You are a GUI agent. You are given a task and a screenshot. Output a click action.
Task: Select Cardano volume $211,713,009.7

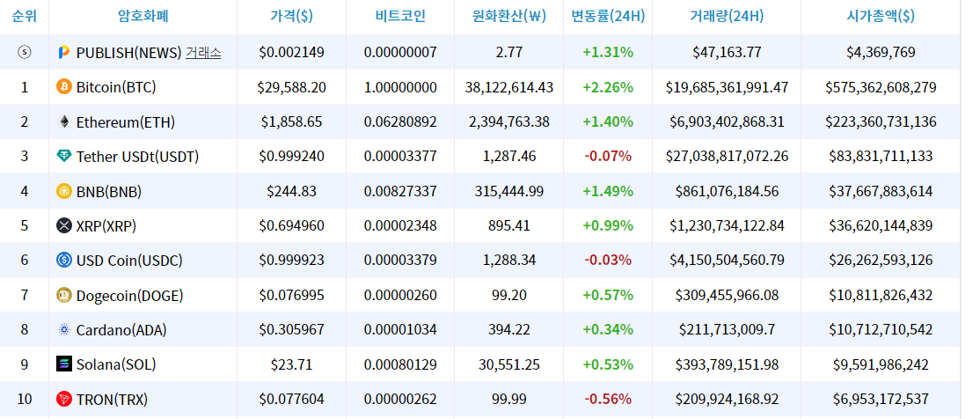pos(727,329)
